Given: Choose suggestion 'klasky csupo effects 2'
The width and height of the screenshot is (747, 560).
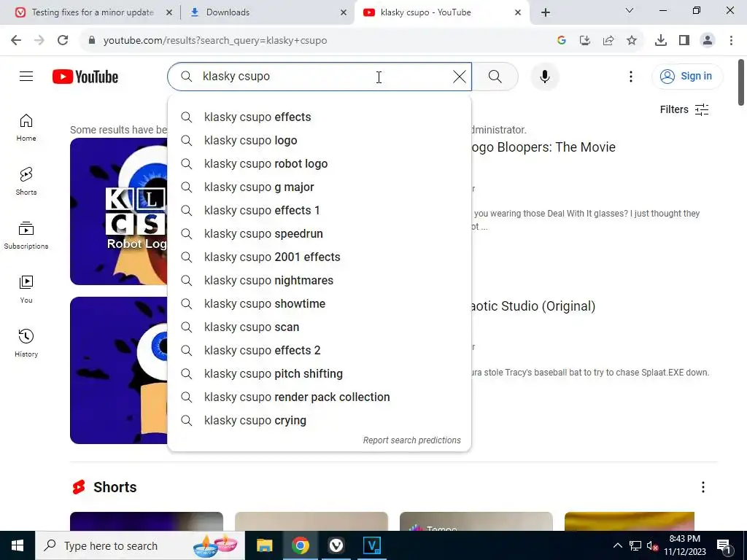Looking at the screenshot, I should pos(320,350).
